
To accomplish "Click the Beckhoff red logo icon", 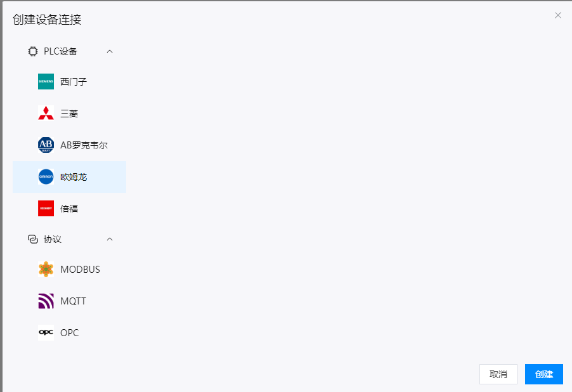I will pos(46,209).
